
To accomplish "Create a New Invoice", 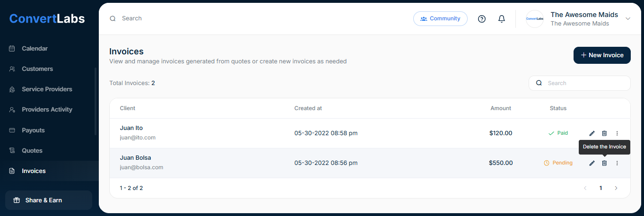I will click(602, 55).
